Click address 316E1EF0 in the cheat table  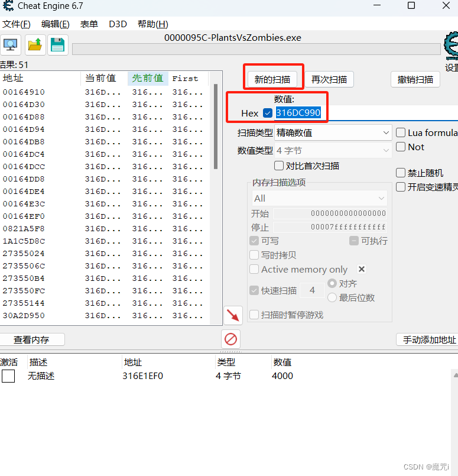pyautogui.click(x=143, y=376)
